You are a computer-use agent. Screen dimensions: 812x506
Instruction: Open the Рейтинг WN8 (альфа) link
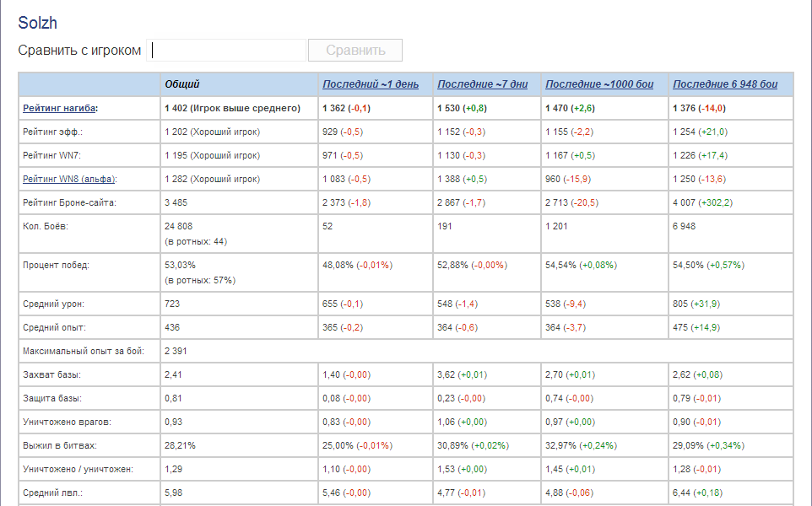68,179
